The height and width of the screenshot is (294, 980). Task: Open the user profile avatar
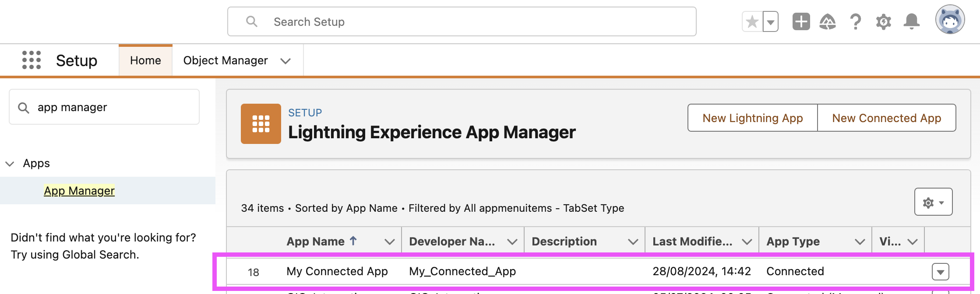[x=950, y=20]
